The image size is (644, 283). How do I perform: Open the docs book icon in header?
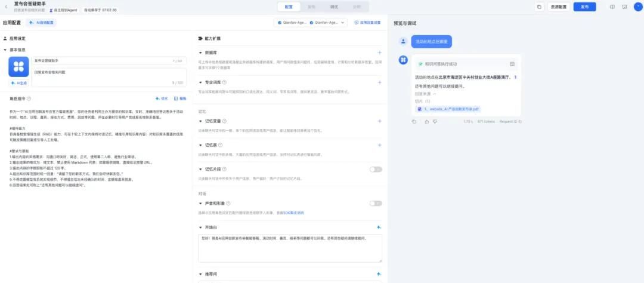click(x=612, y=7)
